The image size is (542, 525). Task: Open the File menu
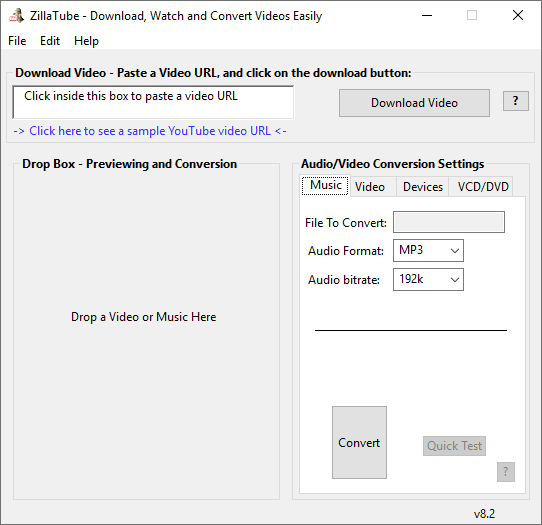(x=17, y=41)
